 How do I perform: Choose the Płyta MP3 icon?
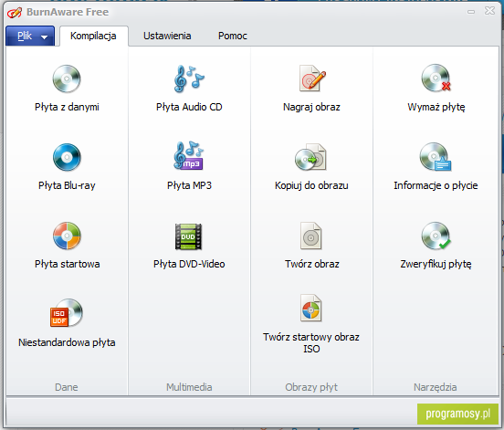click(189, 156)
